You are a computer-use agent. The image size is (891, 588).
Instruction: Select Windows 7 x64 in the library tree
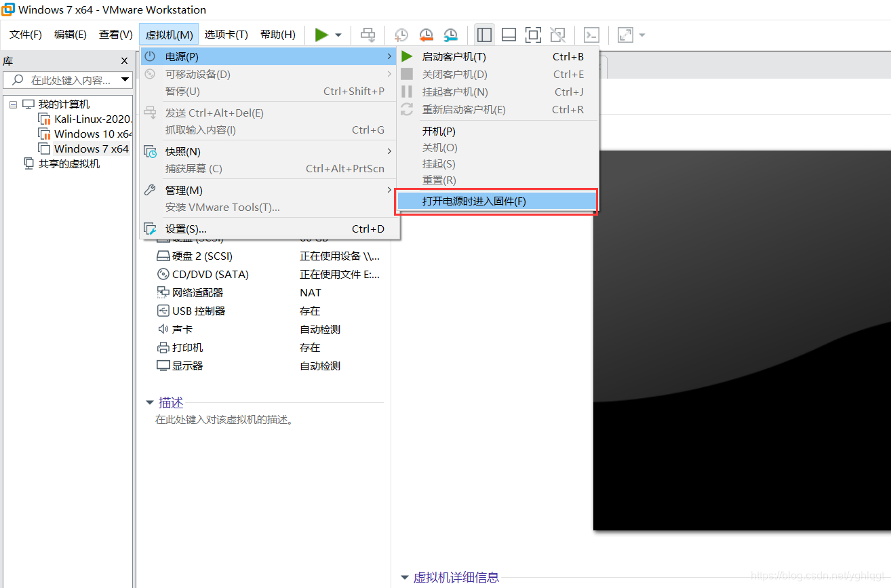click(x=84, y=149)
